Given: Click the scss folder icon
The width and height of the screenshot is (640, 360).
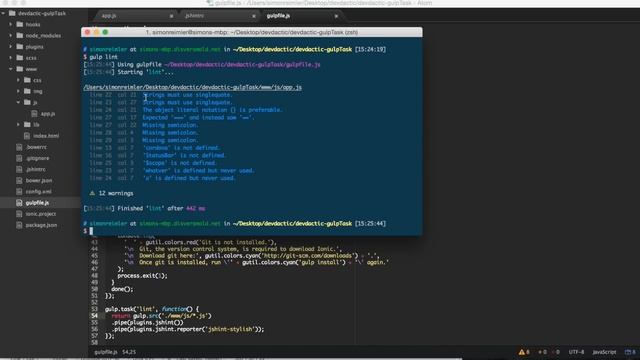Looking at the screenshot, I should click(x=20, y=58).
